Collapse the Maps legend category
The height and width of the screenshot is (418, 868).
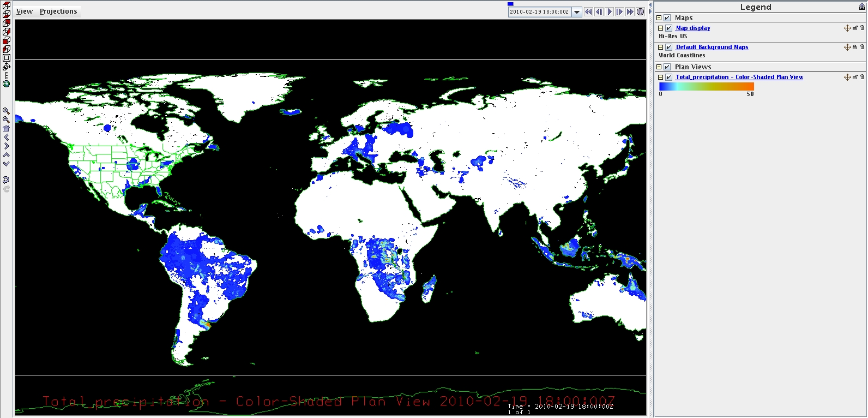659,18
